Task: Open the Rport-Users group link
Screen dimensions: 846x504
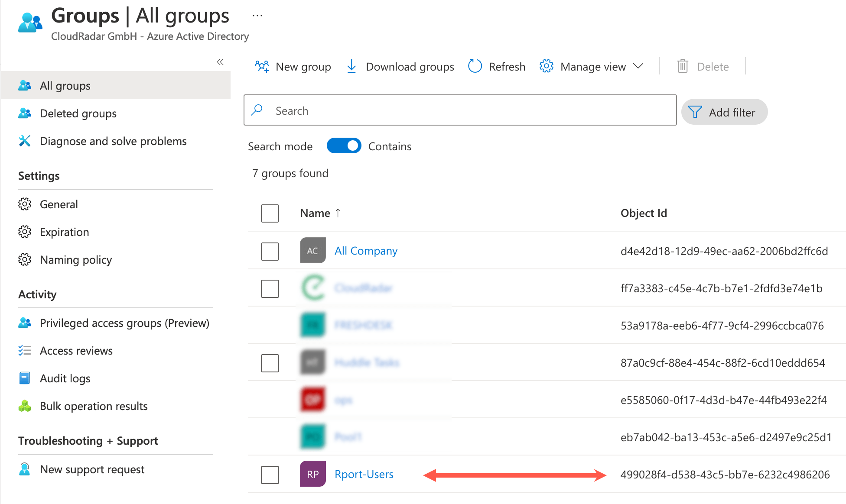Action: pos(364,474)
